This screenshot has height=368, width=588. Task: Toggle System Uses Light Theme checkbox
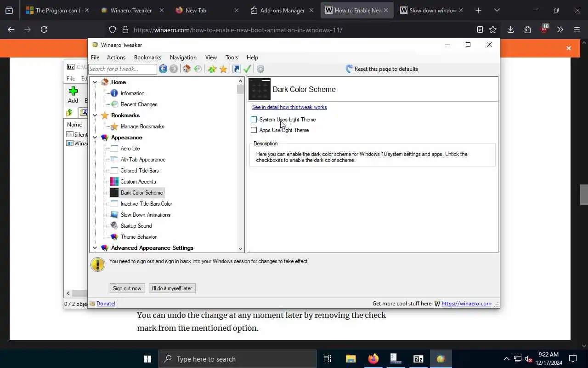click(x=254, y=120)
